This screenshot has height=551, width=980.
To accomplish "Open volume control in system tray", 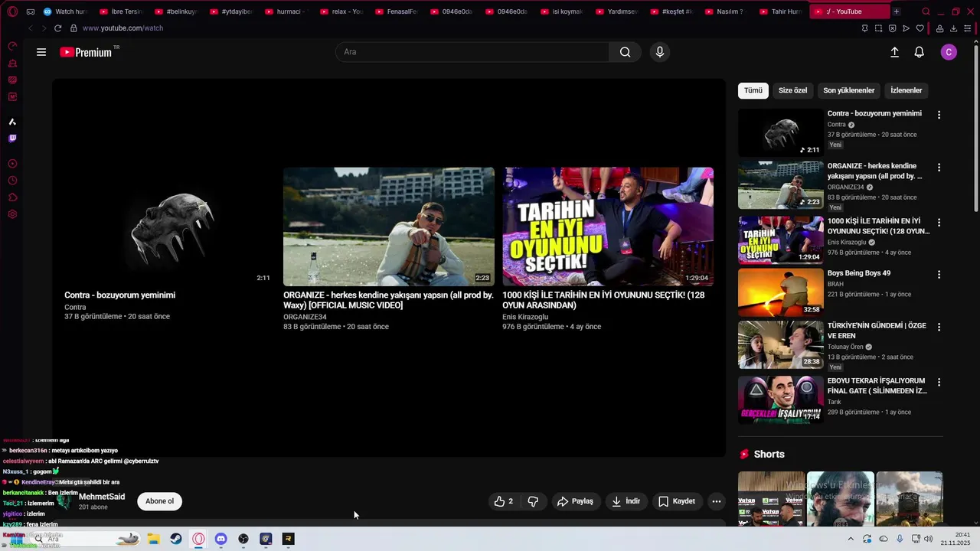I will [x=928, y=539].
